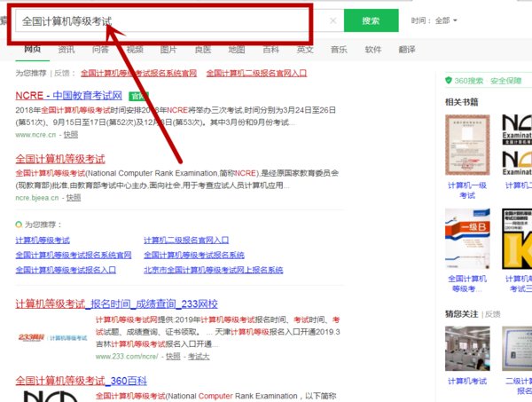Open the 软件 tab
The image size is (532, 402).
[373, 50]
